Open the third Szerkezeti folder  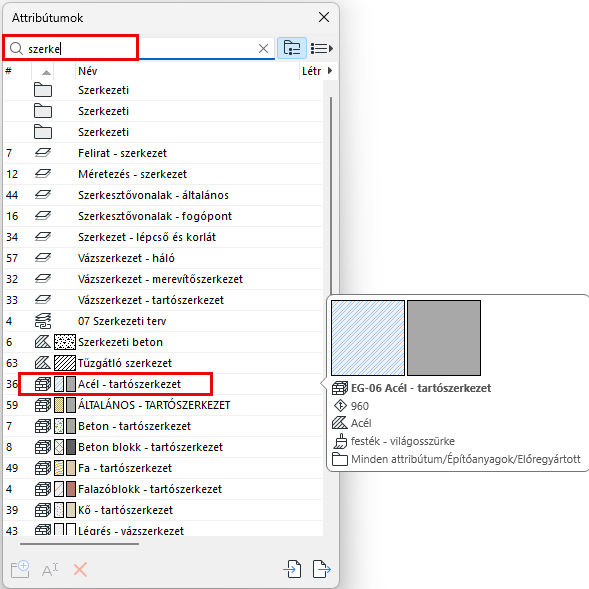pos(163,132)
